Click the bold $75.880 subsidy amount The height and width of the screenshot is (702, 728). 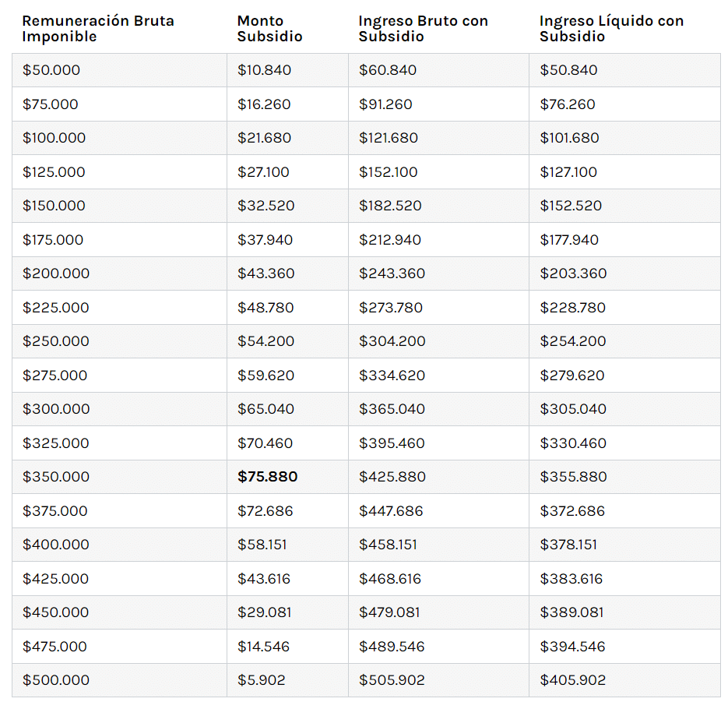coord(267,477)
